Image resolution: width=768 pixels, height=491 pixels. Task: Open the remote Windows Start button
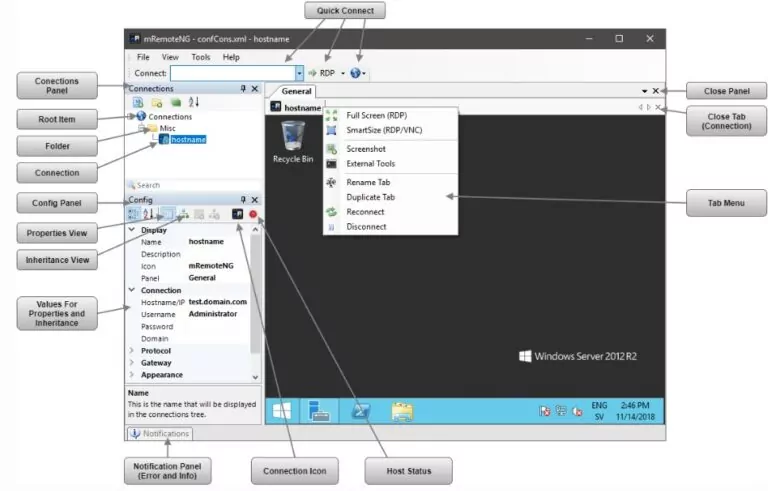282,411
